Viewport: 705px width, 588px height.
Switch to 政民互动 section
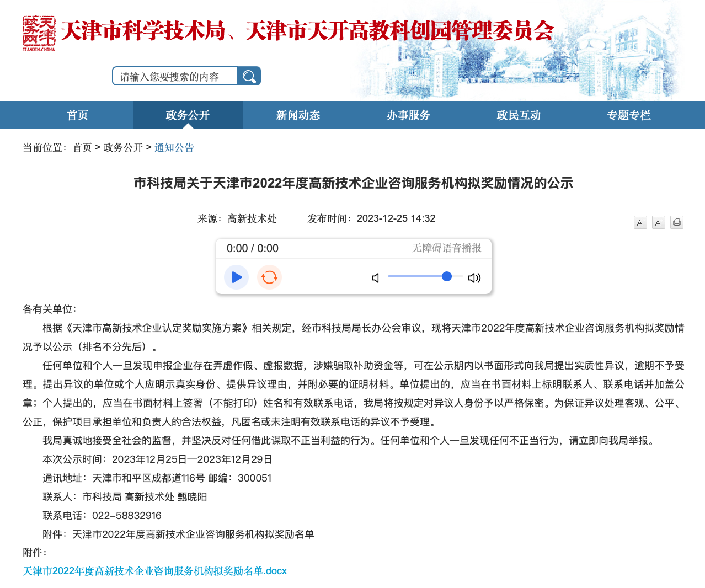(x=519, y=115)
